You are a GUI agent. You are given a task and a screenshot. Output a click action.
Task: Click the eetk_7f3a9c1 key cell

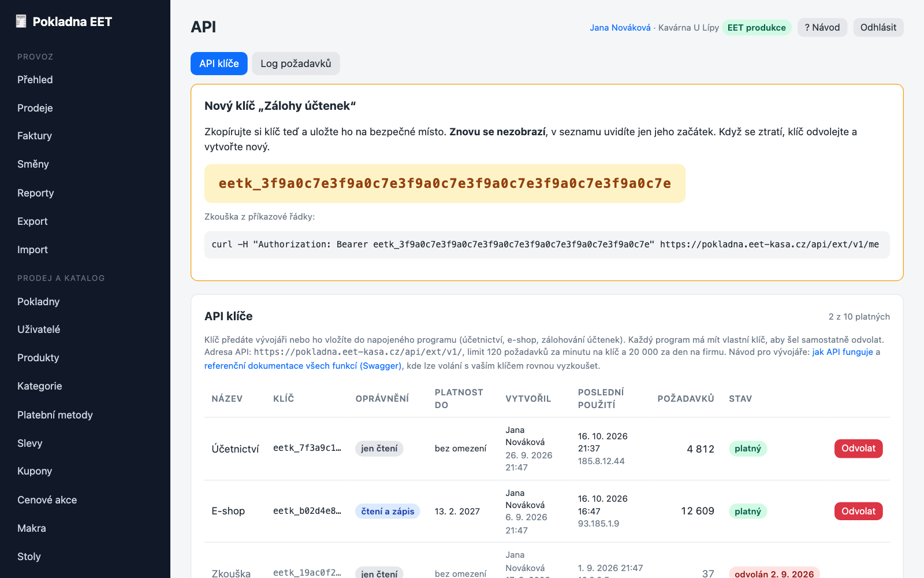pos(307,448)
